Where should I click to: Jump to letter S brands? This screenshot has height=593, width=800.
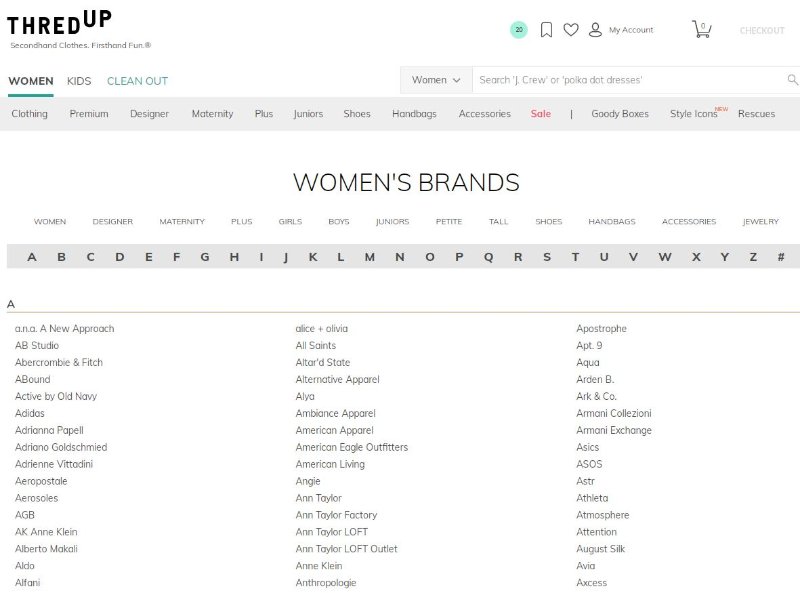pyautogui.click(x=547, y=257)
